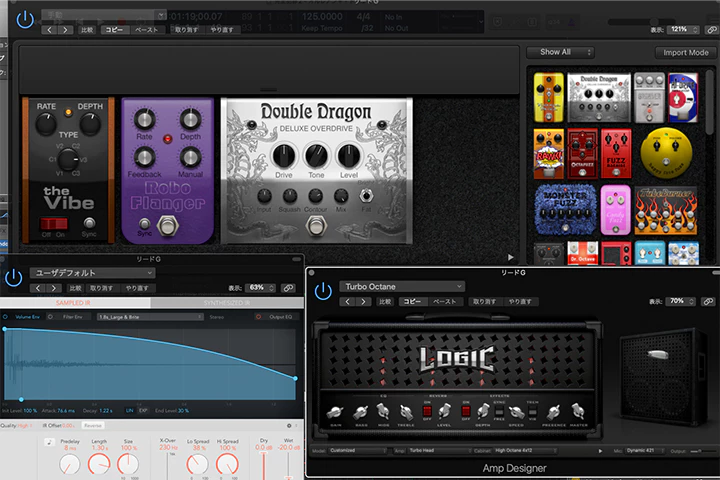Switch to the SYNTHESIZED IR tab
Image resolution: width=720 pixels, height=480 pixels.
[227, 303]
